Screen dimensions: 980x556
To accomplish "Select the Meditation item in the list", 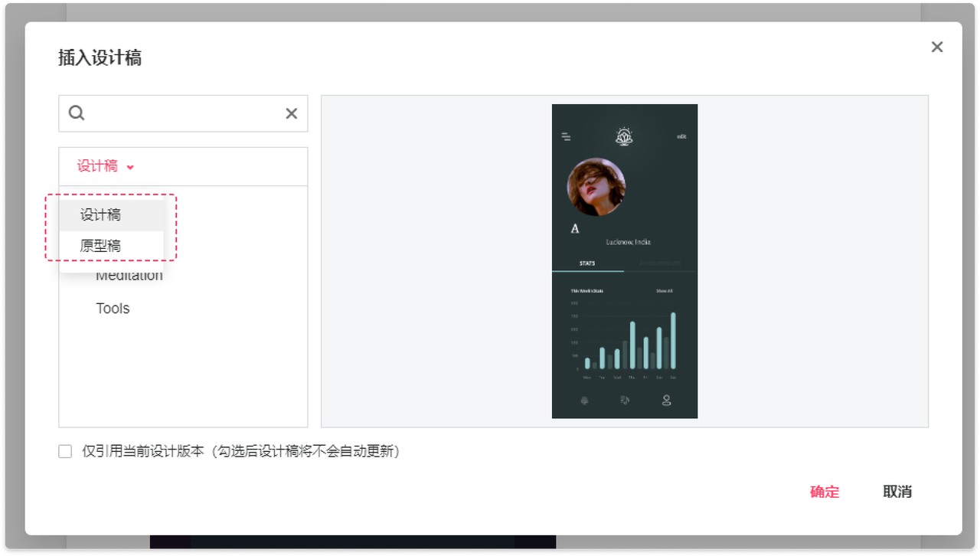I will click(129, 276).
